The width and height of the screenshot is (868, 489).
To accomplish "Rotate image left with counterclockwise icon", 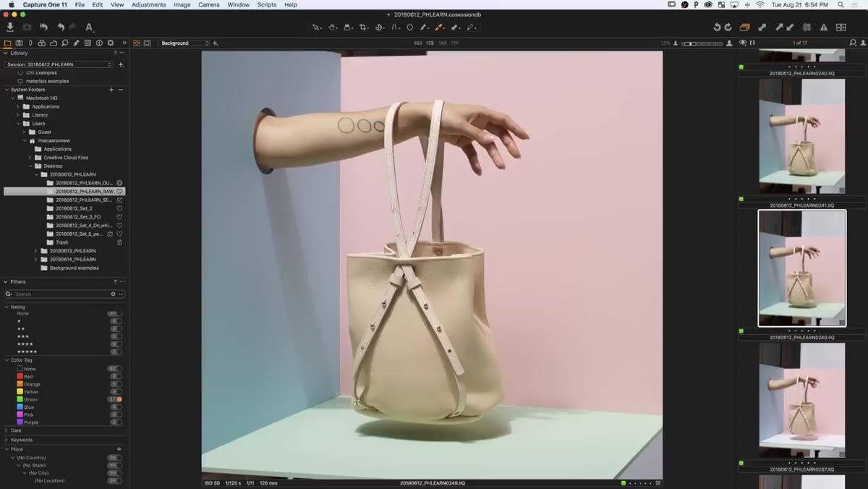I will [717, 27].
